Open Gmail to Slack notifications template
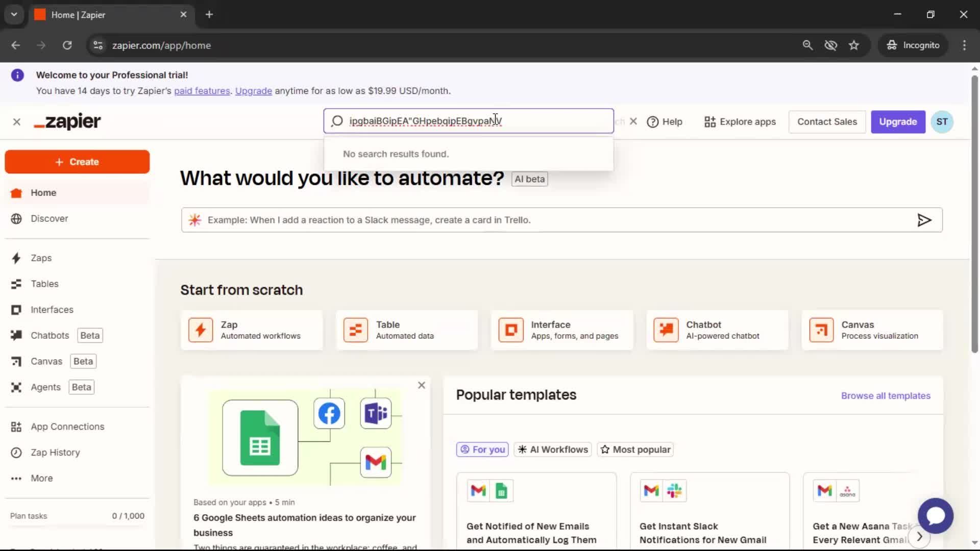The width and height of the screenshot is (980, 551). point(709,511)
